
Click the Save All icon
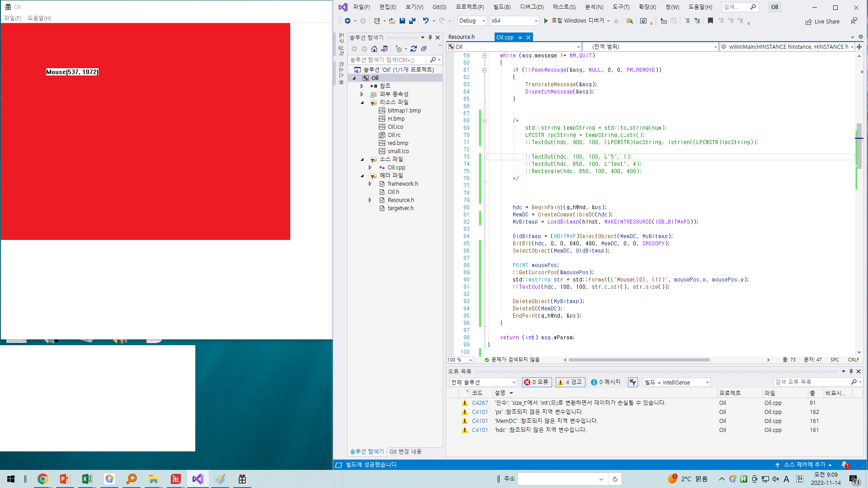coord(412,21)
